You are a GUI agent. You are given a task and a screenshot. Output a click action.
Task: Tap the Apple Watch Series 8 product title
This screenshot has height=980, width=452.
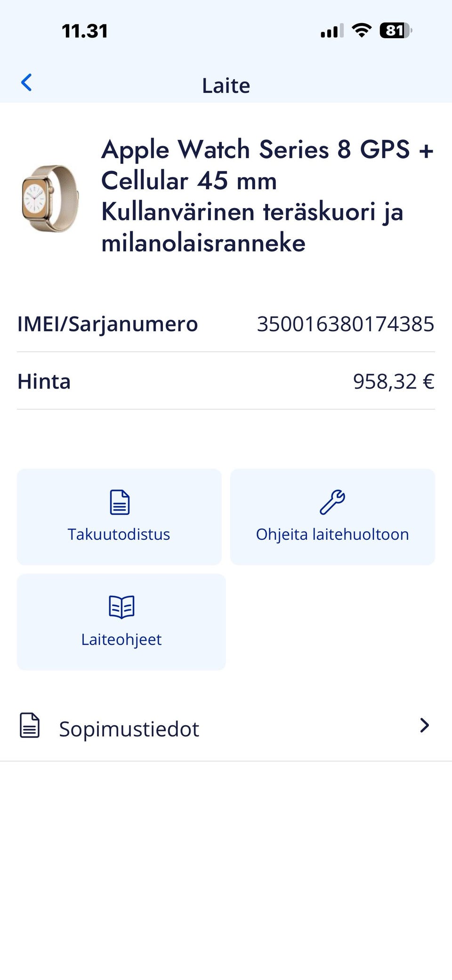click(266, 196)
